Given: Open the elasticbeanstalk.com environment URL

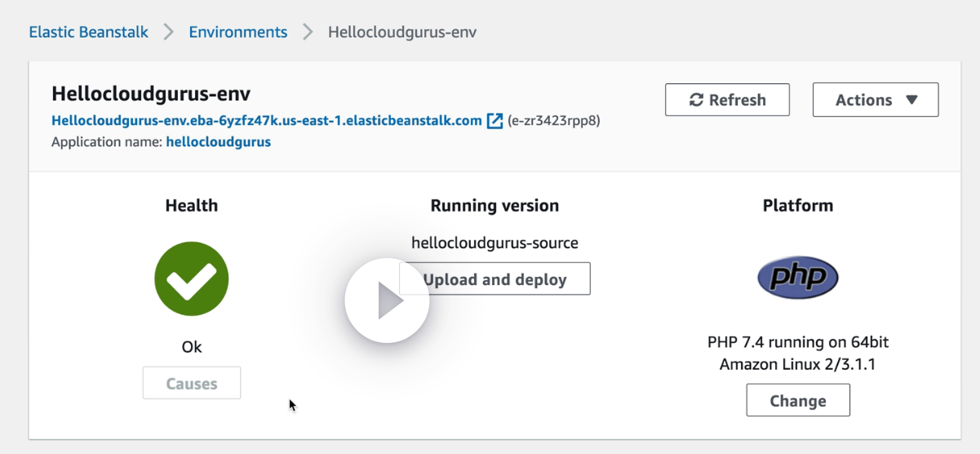Looking at the screenshot, I should 266,121.
